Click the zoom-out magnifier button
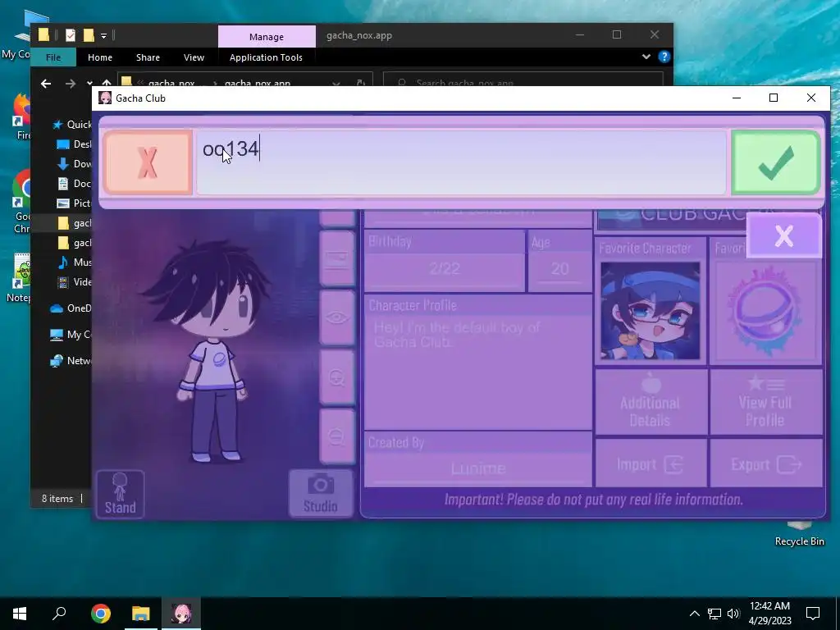This screenshot has width=840, height=630. coord(337,436)
